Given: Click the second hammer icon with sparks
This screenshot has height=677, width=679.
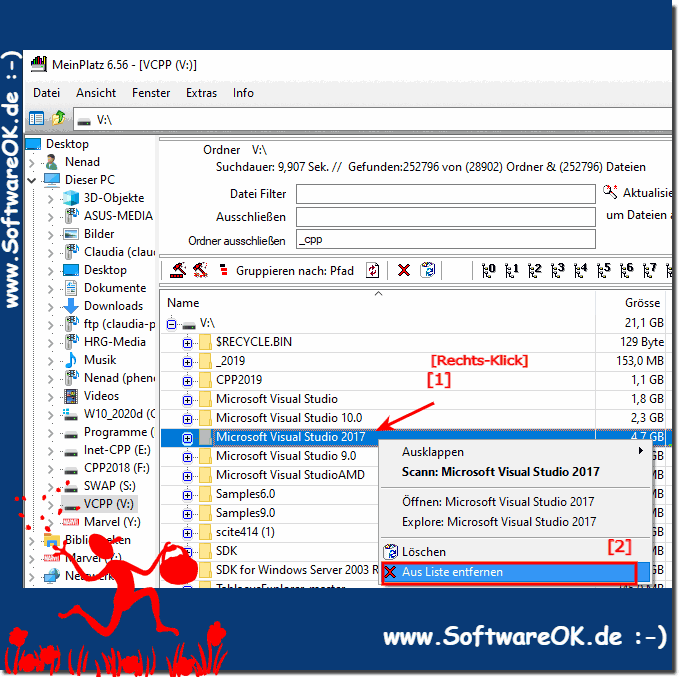Looking at the screenshot, I should 200,270.
